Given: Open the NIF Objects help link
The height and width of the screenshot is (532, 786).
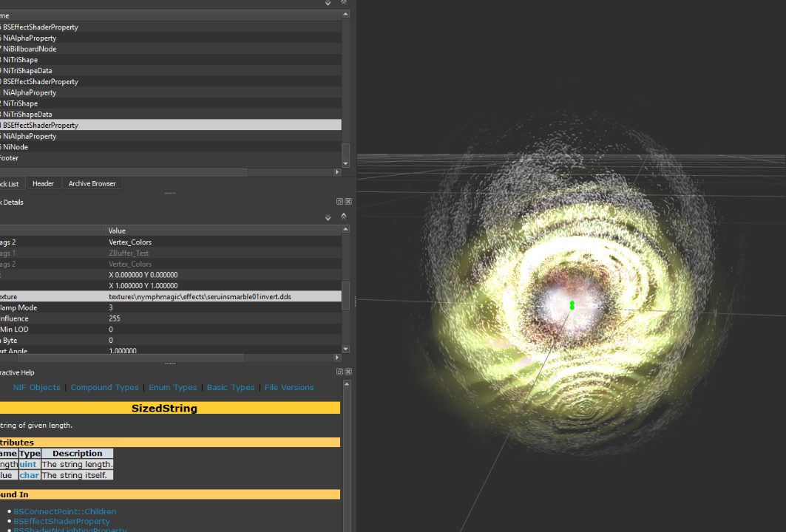Looking at the screenshot, I should point(36,387).
